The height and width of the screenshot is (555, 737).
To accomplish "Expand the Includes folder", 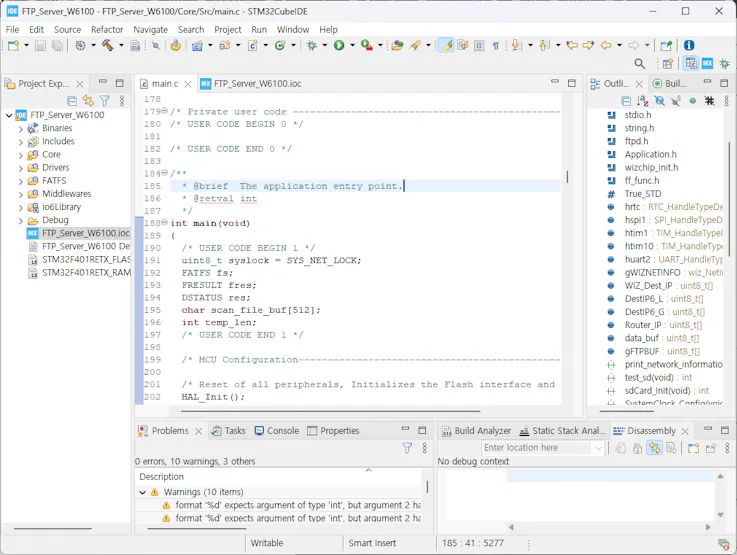I will [x=20, y=141].
